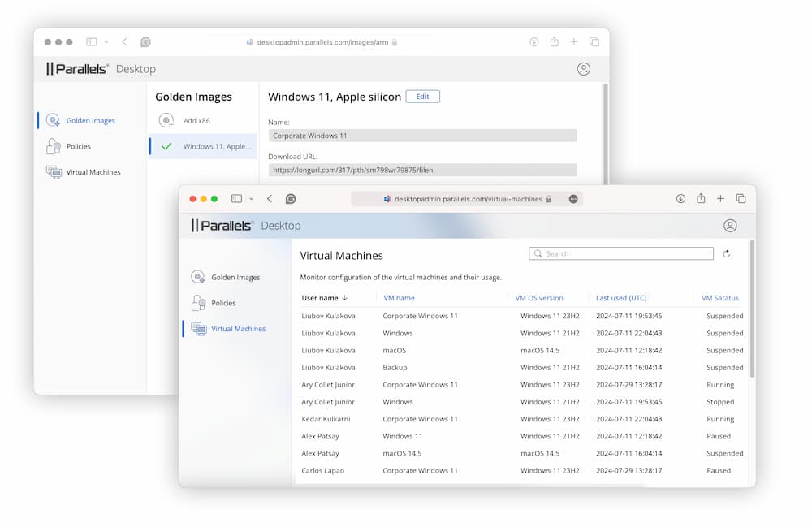Click the share icon in front Safari toolbar

click(x=701, y=199)
